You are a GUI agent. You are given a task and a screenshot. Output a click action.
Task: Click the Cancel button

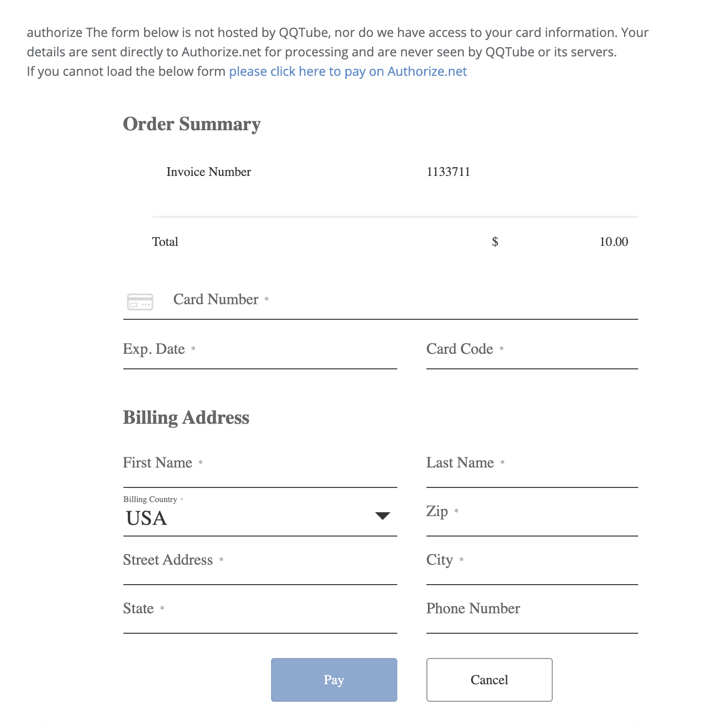(489, 679)
